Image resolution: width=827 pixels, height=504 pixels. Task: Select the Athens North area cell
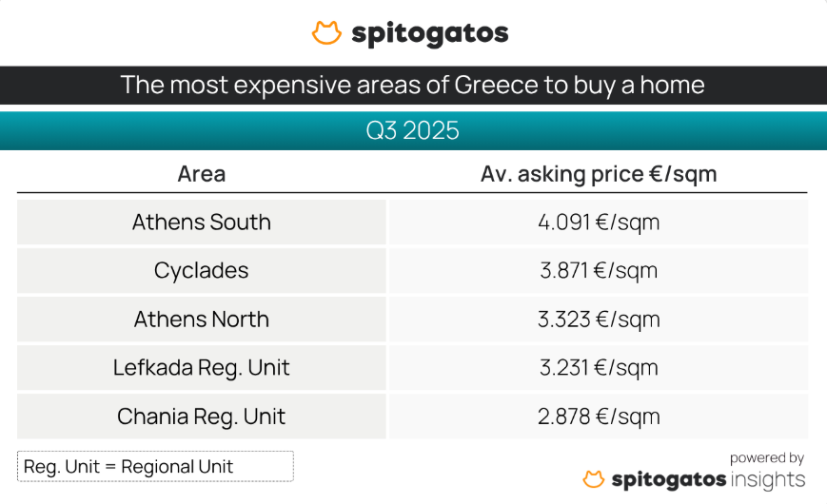(x=202, y=320)
